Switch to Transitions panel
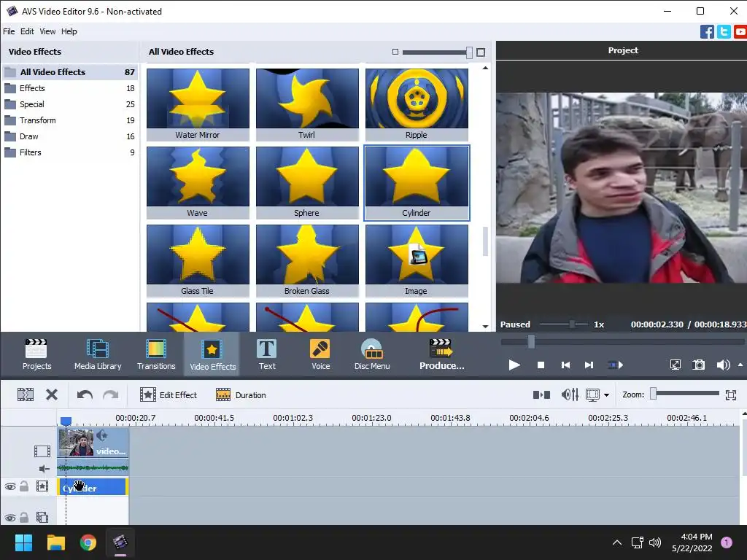This screenshot has width=747, height=560. (156, 354)
